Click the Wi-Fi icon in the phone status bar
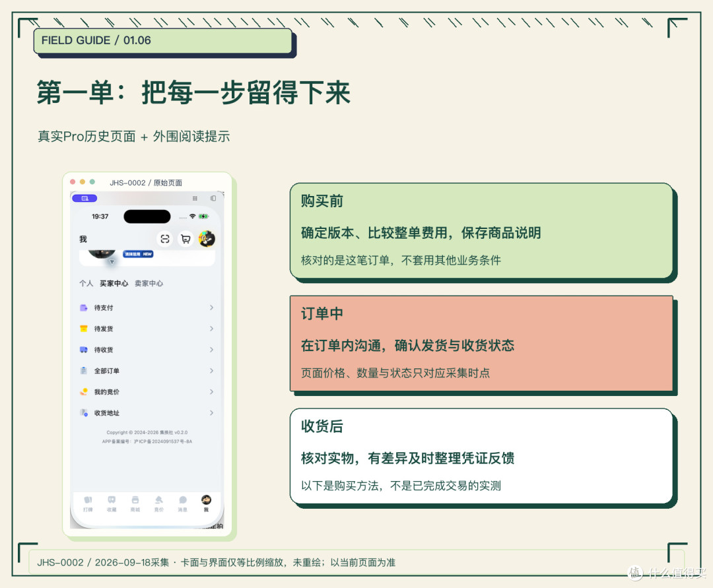 (192, 216)
